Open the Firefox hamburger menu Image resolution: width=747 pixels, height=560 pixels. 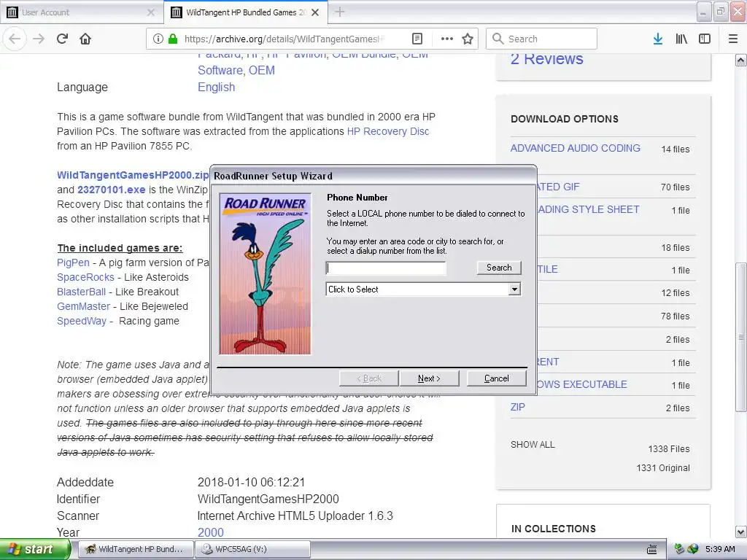click(733, 39)
